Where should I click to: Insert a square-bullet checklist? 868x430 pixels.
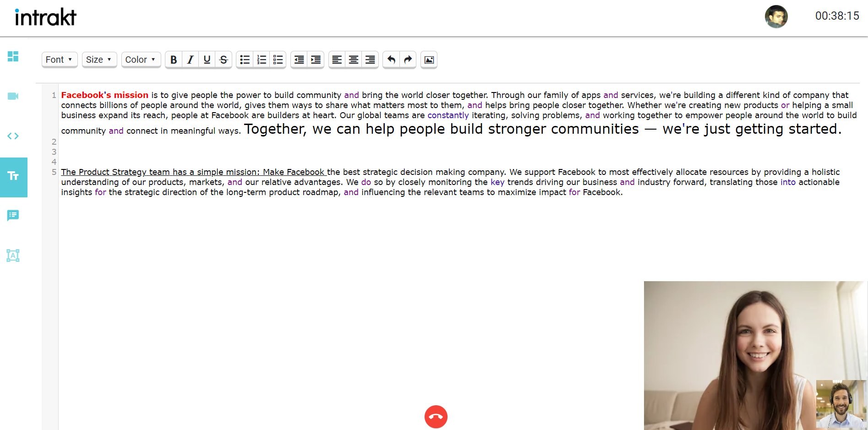(x=278, y=60)
